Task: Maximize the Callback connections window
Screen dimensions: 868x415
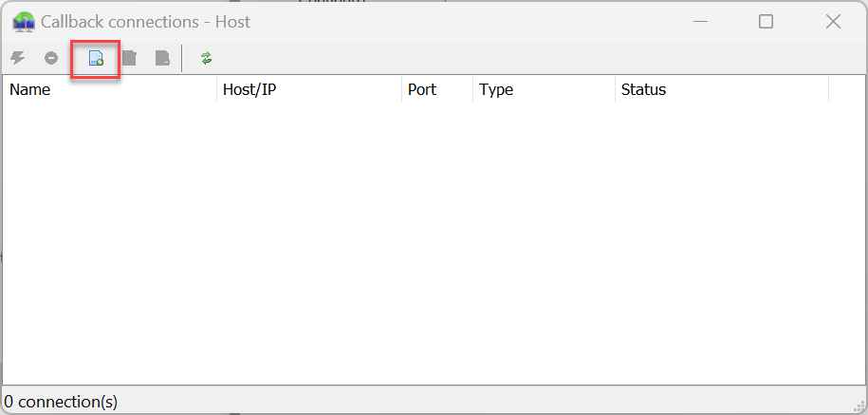Action: (766, 21)
